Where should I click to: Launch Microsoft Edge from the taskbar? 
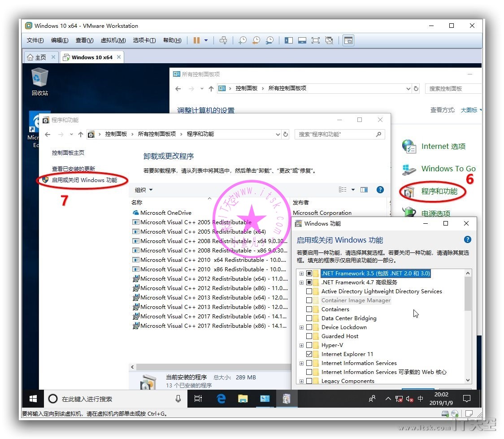221,399
